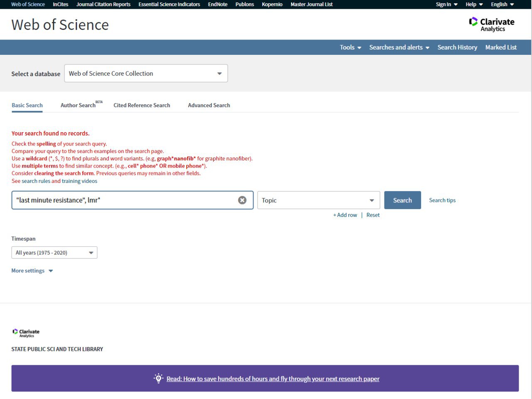The height and width of the screenshot is (399, 532).
Task: Open the Select a database dropdown
Action: pyautogui.click(x=146, y=74)
